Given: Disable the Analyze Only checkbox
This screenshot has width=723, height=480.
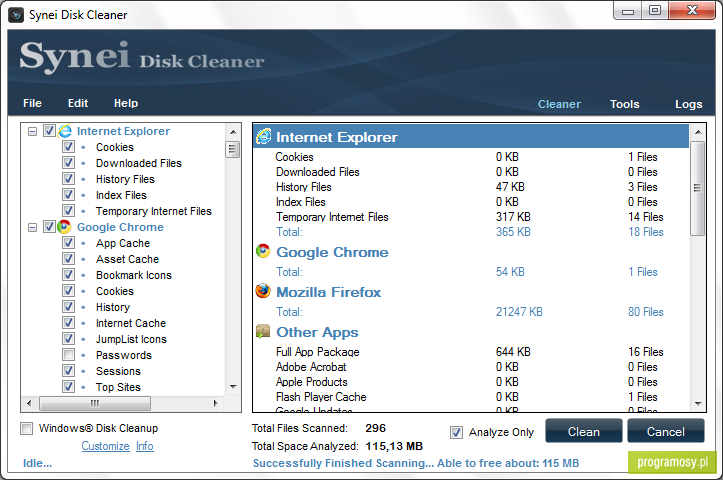Looking at the screenshot, I should pyautogui.click(x=456, y=433).
